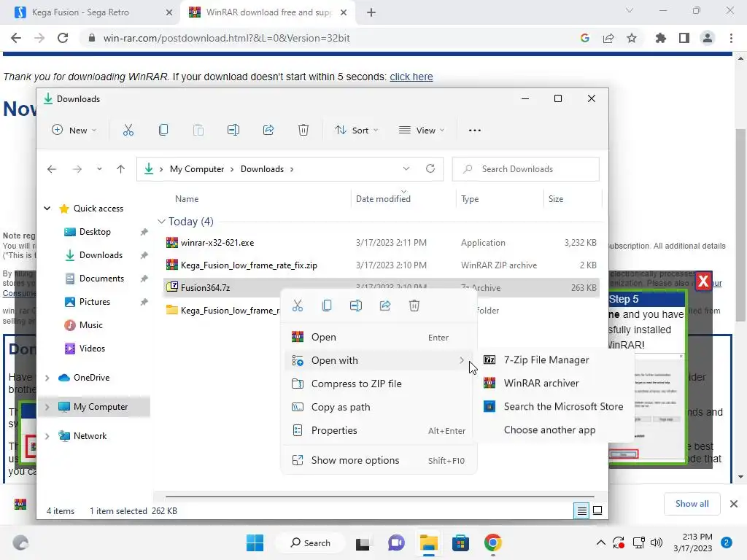Choose Open in the context menu
747x560 pixels.
point(379,337)
